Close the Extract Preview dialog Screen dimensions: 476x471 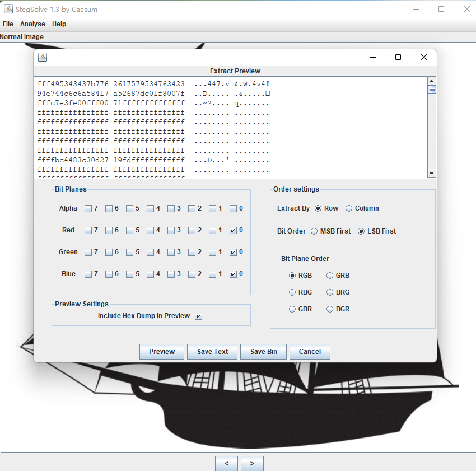tap(424, 57)
